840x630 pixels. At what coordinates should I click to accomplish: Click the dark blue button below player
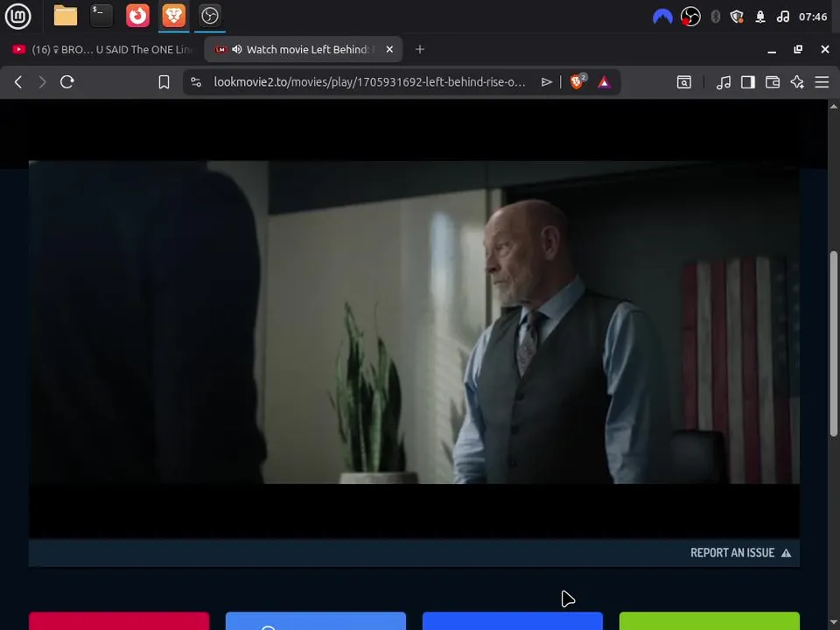tap(513, 621)
